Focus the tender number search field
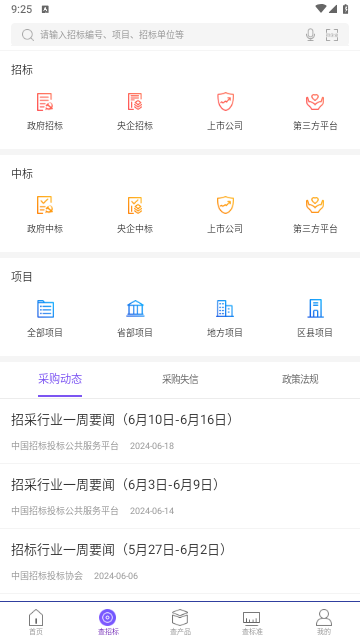 click(x=180, y=35)
